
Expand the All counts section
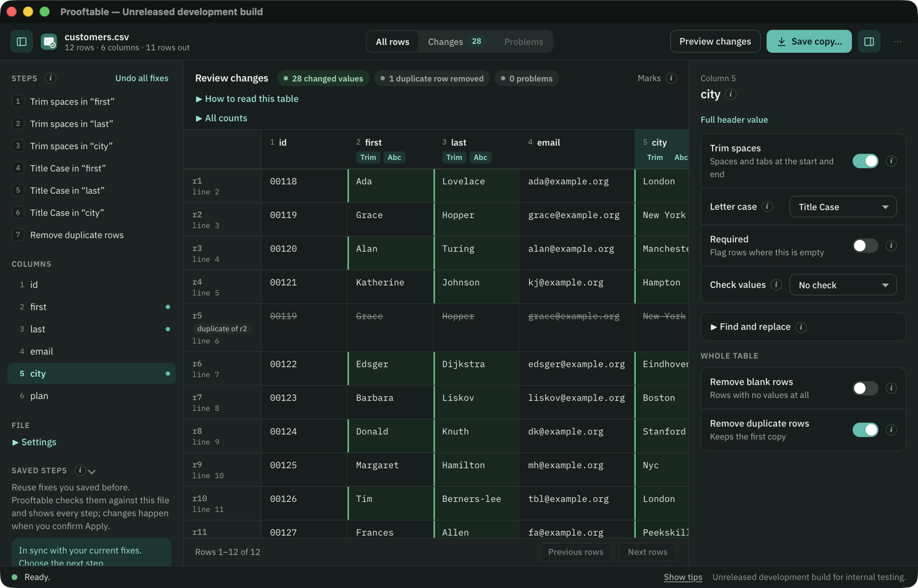[x=221, y=118]
